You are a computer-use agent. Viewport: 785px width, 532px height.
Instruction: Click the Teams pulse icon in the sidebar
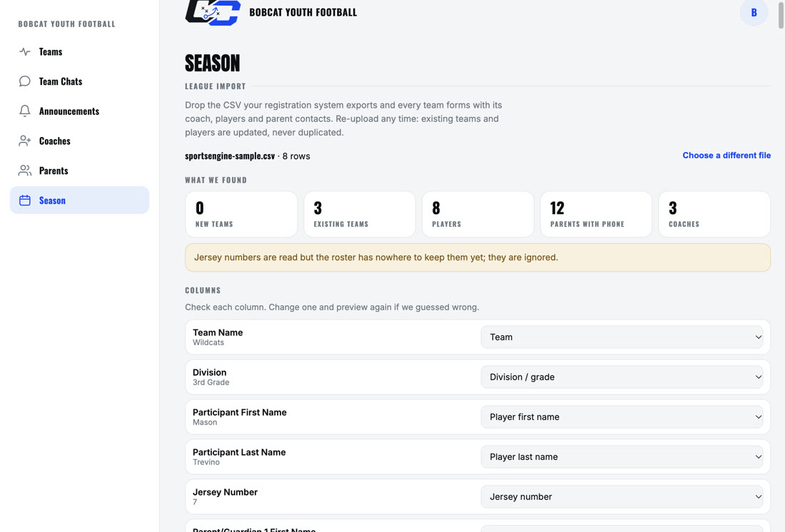(24, 51)
